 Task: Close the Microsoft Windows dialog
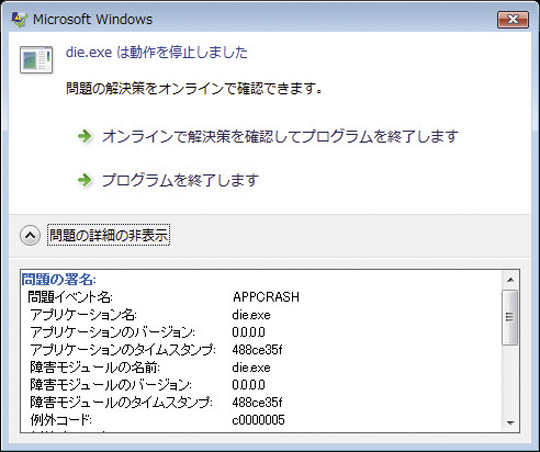(513, 19)
